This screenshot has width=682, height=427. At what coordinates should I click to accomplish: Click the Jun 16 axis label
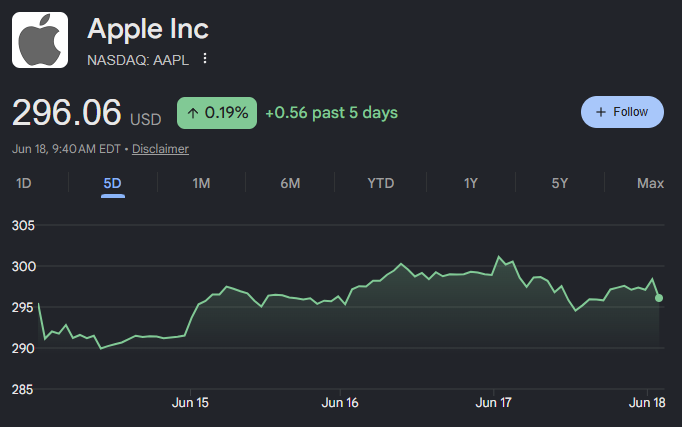click(340, 402)
